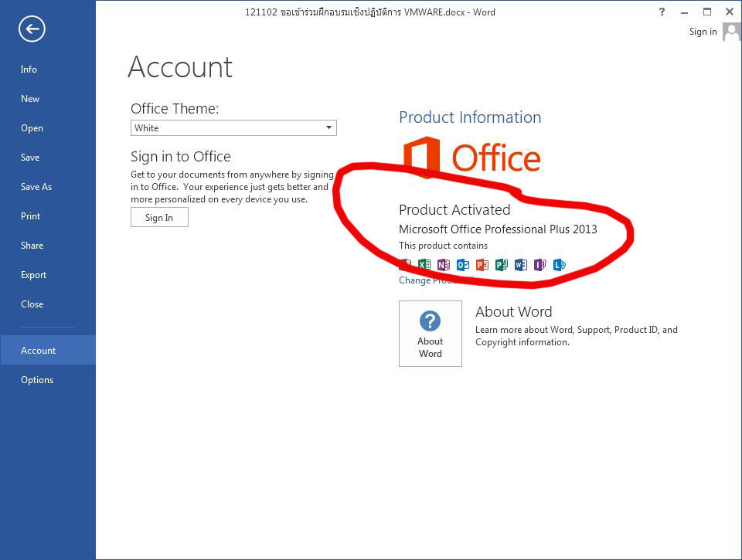Click the Word product icon

[x=520, y=264]
